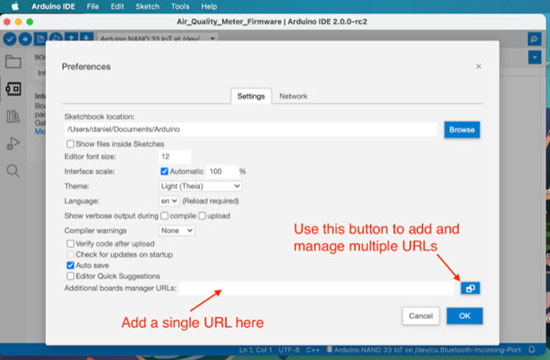The height and width of the screenshot is (360, 550).
Task: Click the Upload arrow toolbar button
Action: pyautogui.click(x=25, y=39)
